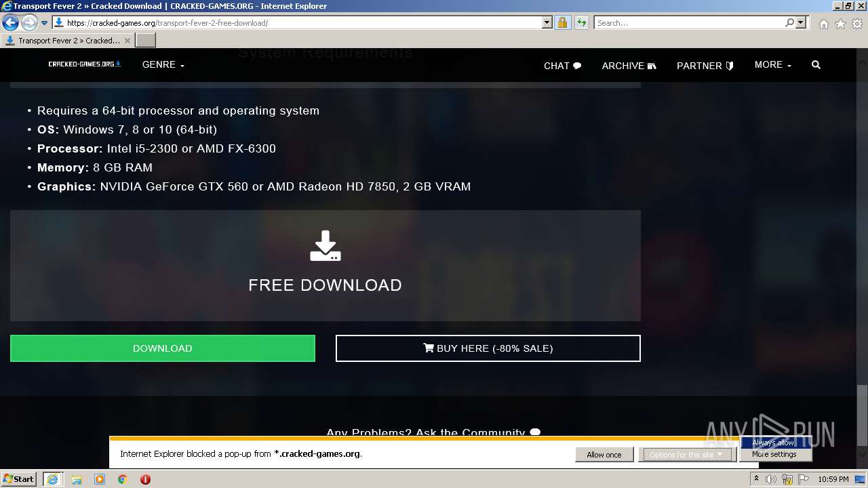Click the browser Forward arrow button
The image size is (868, 488).
28,23
